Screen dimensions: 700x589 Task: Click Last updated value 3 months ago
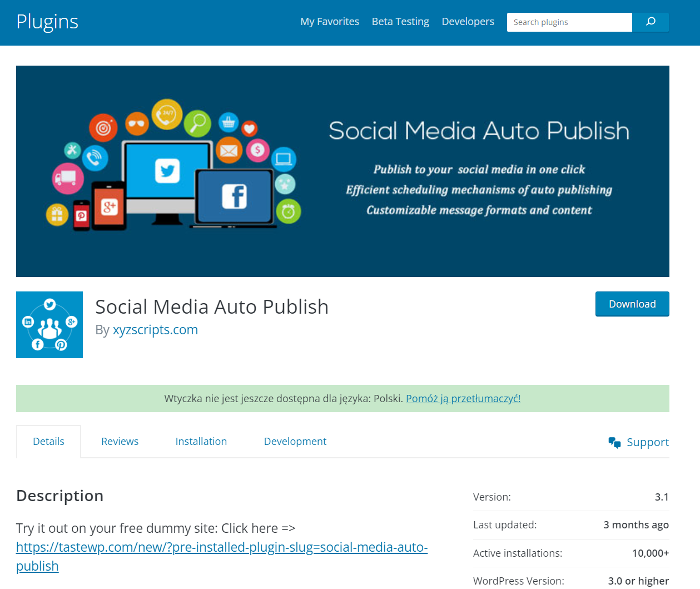point(636,525)
